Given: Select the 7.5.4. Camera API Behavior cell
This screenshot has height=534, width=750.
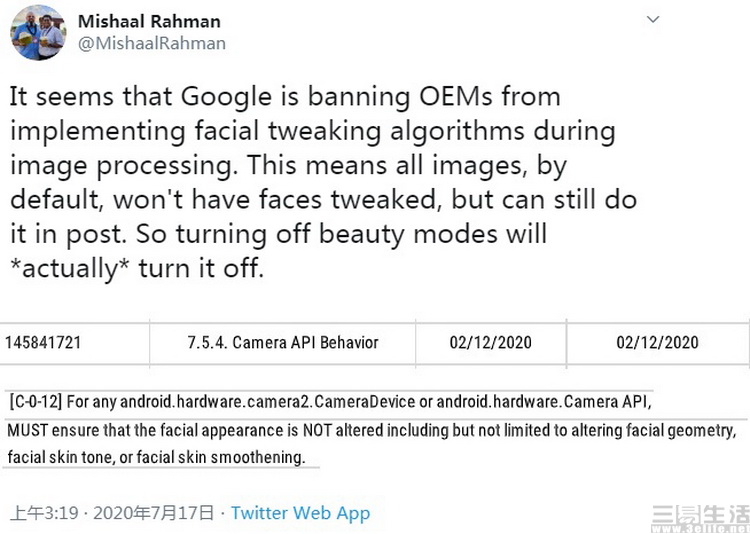Looking at the screenshot, I should (283, 343).
